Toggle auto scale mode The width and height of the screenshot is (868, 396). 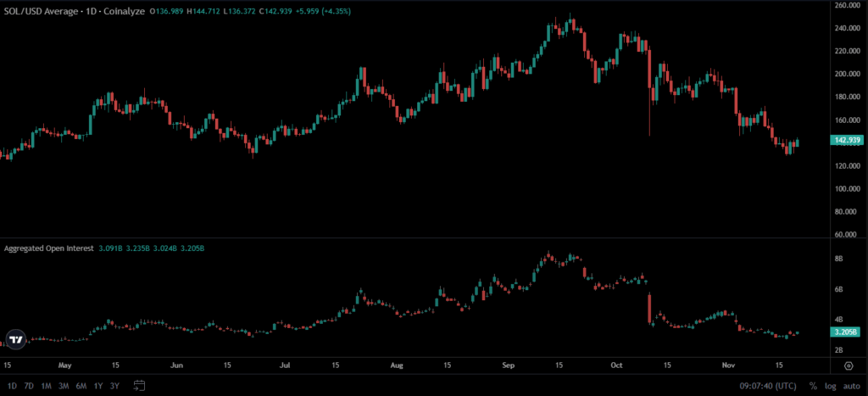851,386
